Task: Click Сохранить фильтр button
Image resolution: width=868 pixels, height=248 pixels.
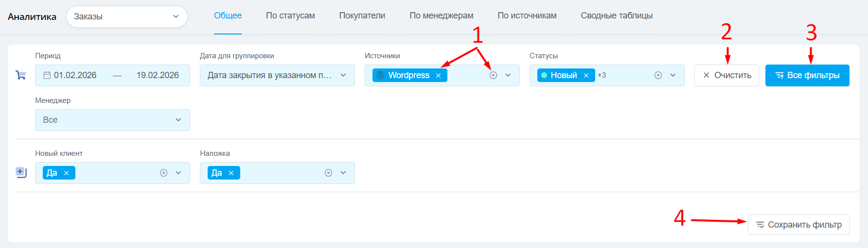Action: click(798, 225)
